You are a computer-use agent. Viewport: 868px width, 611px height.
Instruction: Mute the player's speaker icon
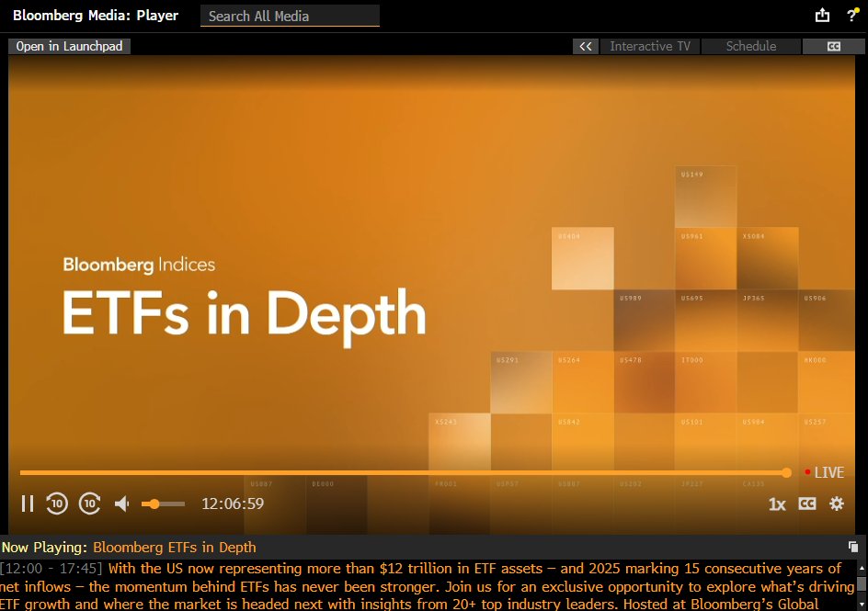click(x=121, y=504)
